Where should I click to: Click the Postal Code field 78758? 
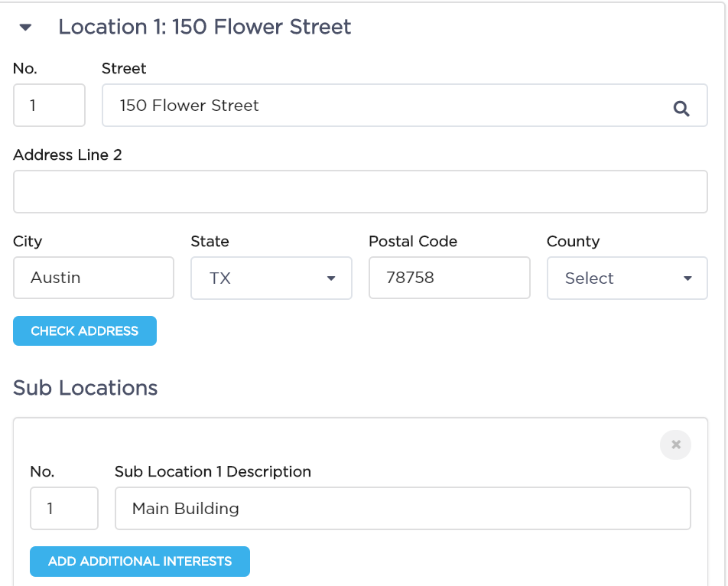[450, 278]
